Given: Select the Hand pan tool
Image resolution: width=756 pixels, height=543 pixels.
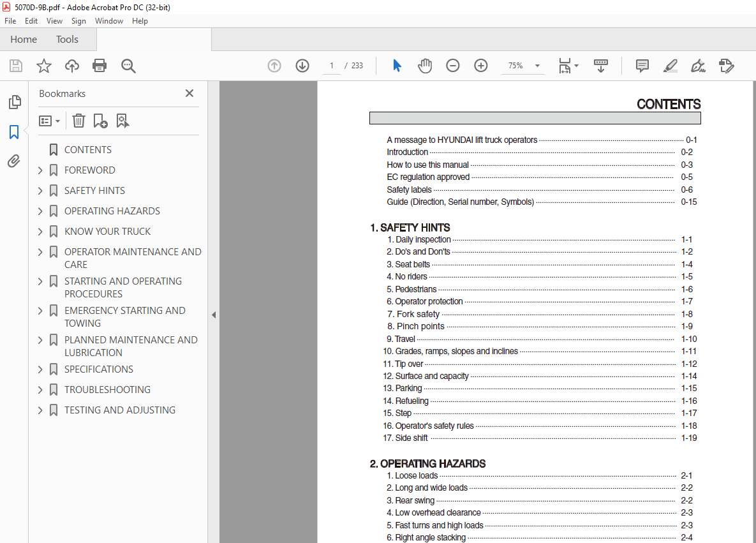Looking at the screenshot, I should tap(425, 66).
